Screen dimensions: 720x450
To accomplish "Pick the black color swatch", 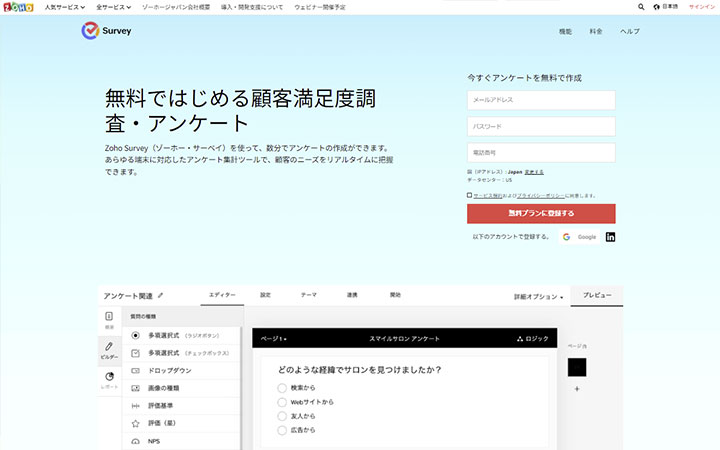I will pyautogui.click(x=577, y=367).
